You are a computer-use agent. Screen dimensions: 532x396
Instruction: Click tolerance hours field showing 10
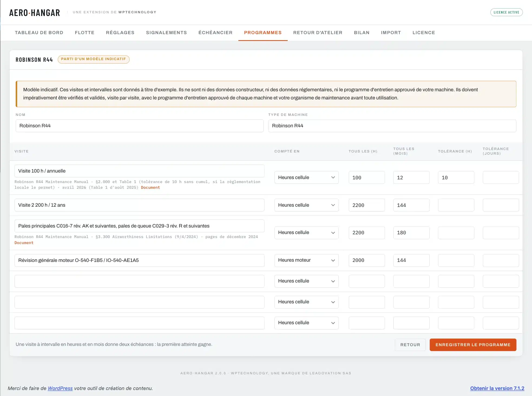coord(456,177)
